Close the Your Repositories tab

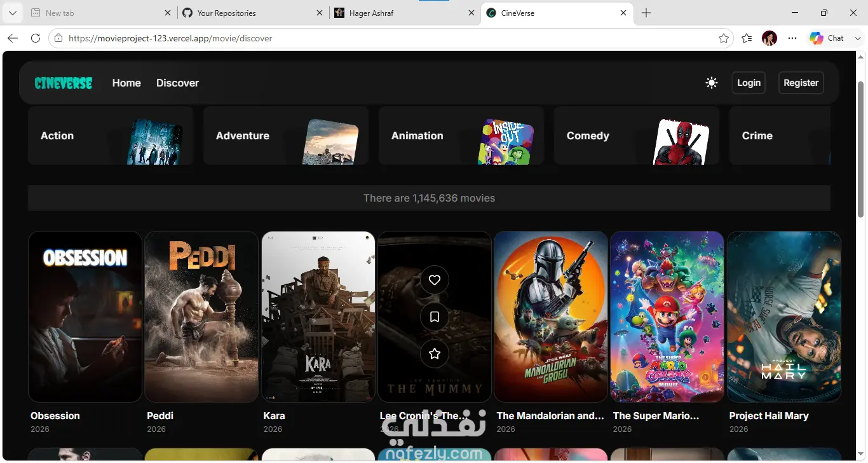click(x=319, y=13)
